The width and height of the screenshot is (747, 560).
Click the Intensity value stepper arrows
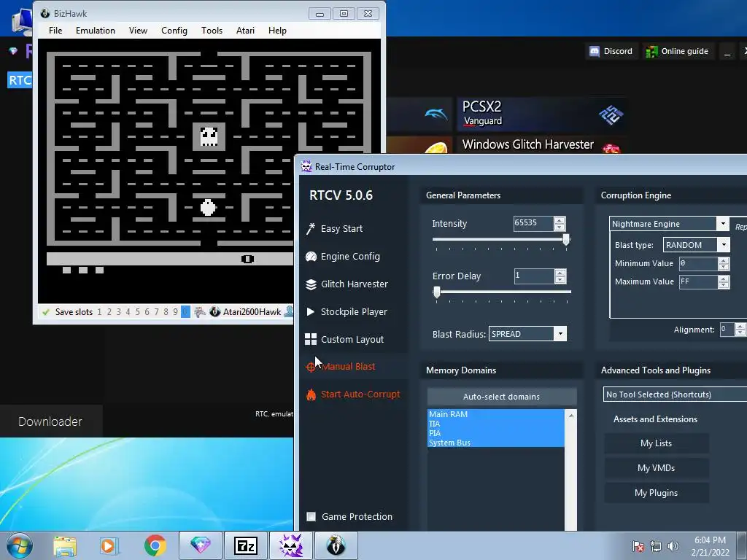560,223
